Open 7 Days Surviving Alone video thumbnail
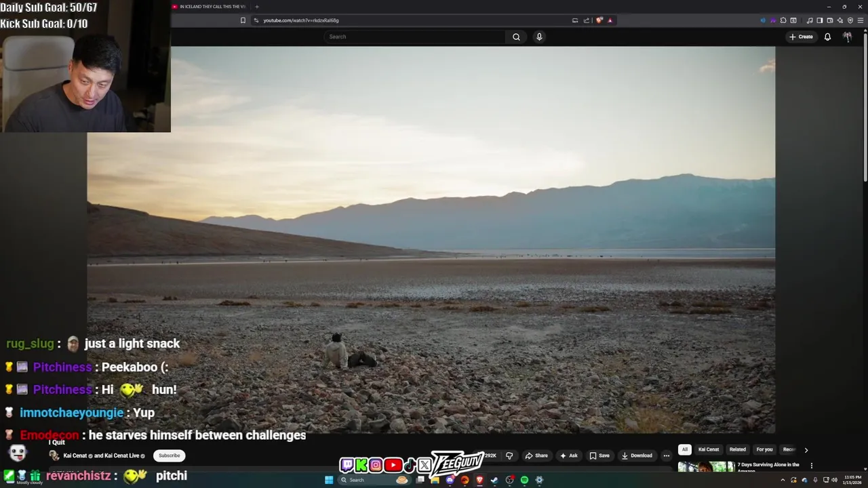 (706, 466)
